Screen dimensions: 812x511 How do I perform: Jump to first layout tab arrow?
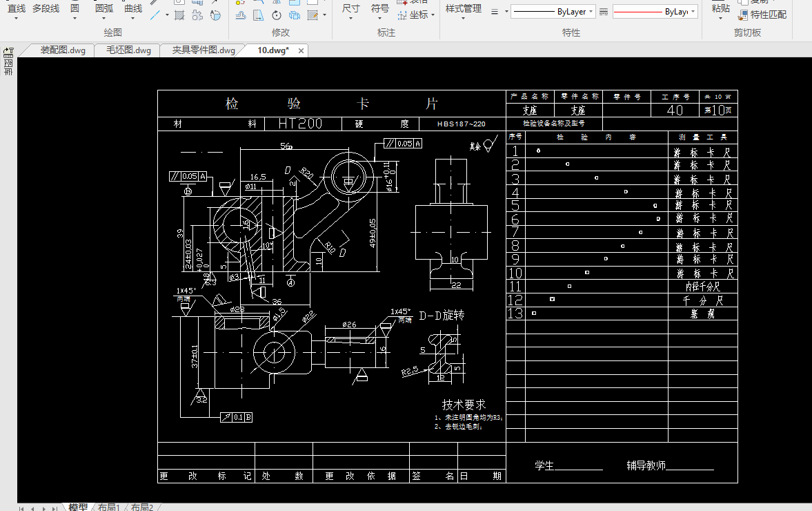[x=21, y=508]
